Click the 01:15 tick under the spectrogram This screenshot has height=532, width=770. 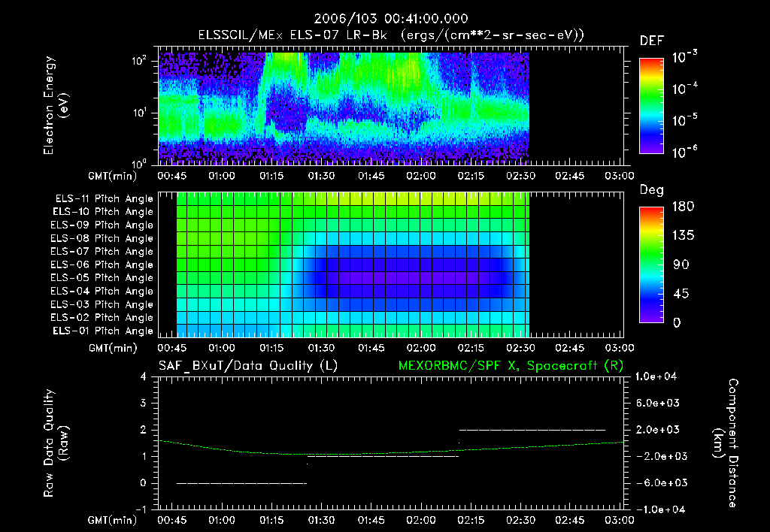(x=271, y=176)
